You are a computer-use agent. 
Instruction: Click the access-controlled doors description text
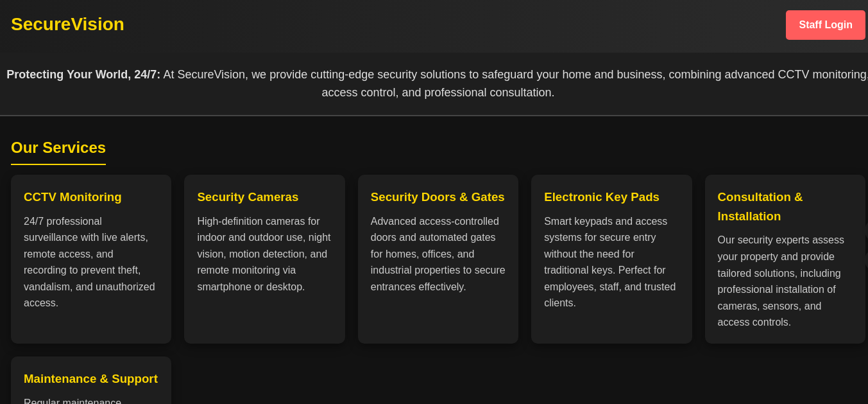438,254
